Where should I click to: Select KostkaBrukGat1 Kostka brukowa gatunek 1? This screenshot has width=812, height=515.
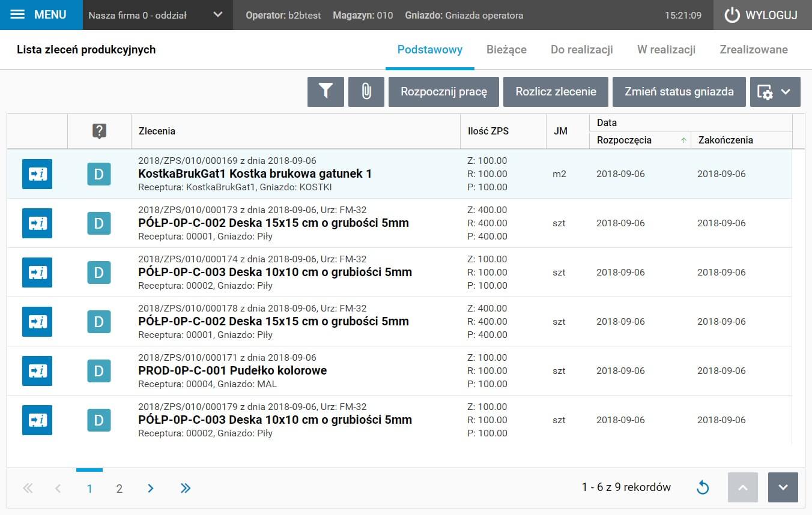point(255,174)
